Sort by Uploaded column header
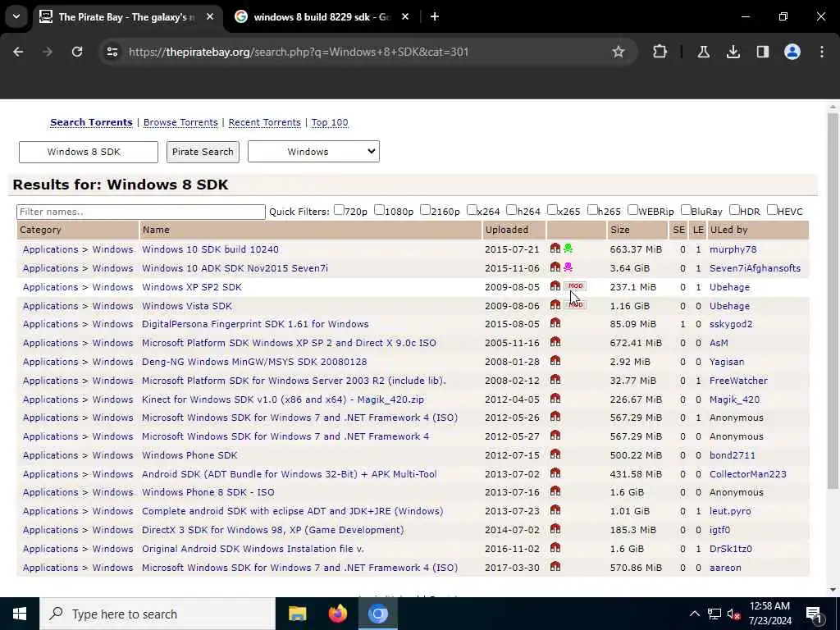 click(507, 230)
